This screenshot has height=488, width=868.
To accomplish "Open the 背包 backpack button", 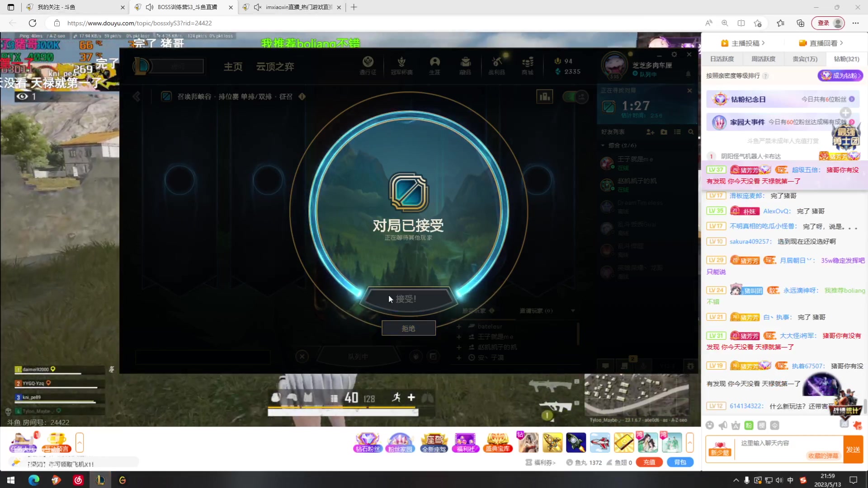I will tap(680, 462).
